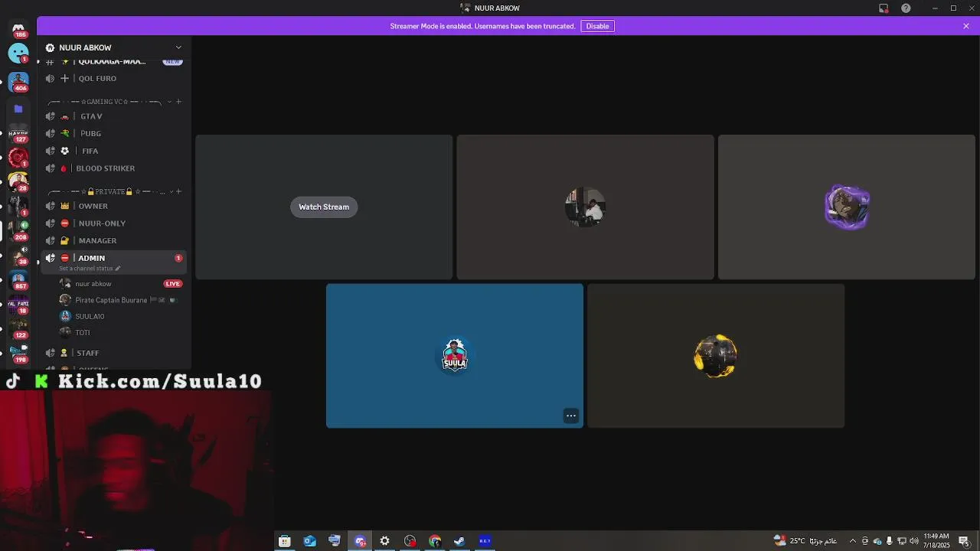Join the QOL FURO voice channel

[x=113, y=78]
